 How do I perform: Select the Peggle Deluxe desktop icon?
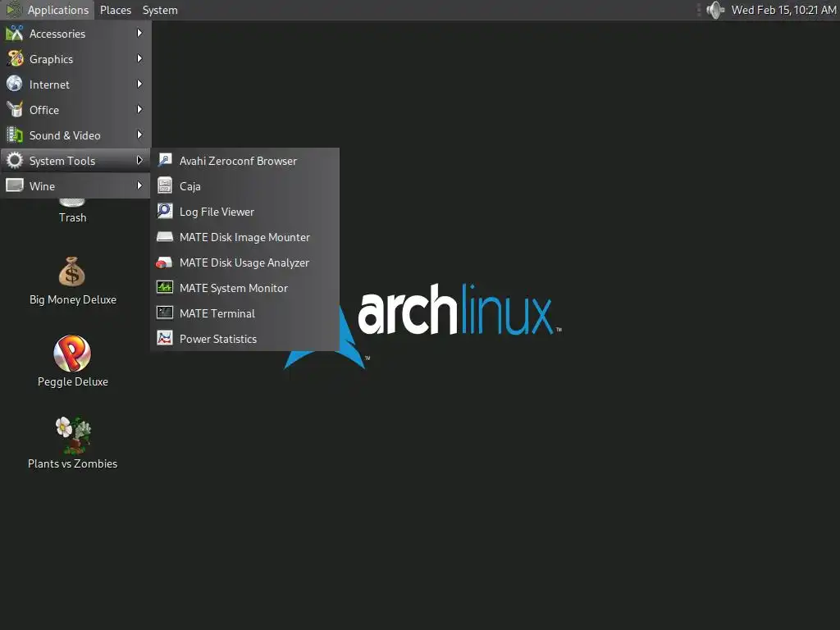[72, 354]
